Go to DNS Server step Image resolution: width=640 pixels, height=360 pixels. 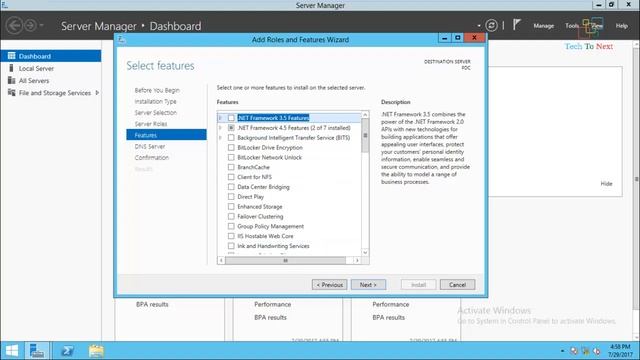(x=150, y=146)
